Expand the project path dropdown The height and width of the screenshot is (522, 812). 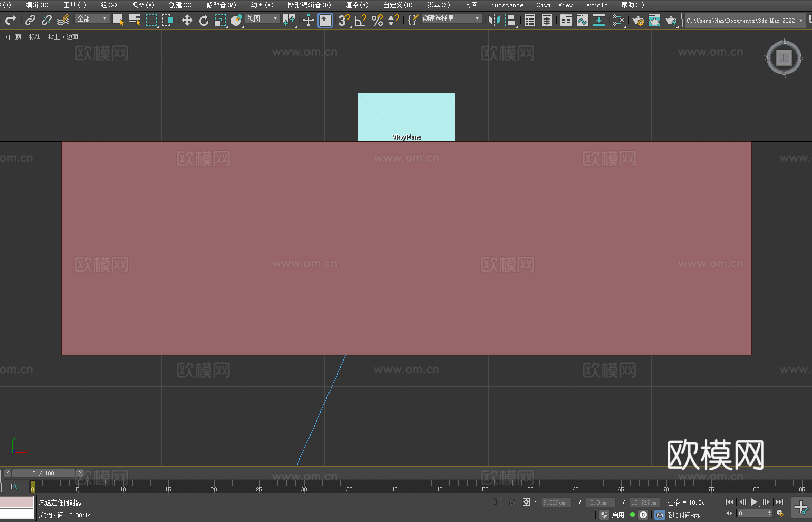click(x=800, y=21)
